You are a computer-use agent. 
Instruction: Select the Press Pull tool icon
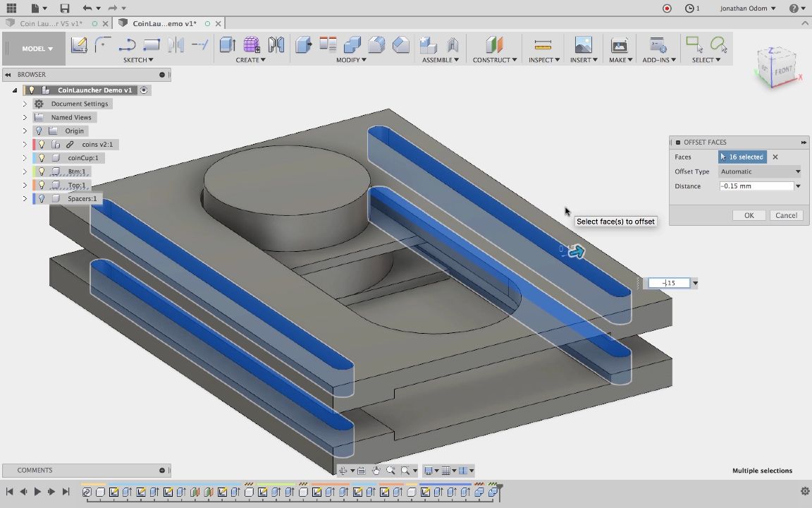(x=304, y=45)
